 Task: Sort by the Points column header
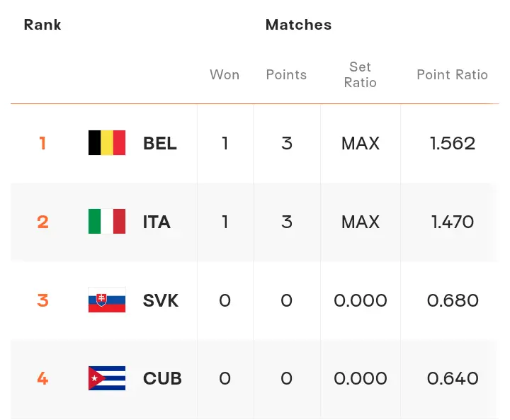click(286, 75)
